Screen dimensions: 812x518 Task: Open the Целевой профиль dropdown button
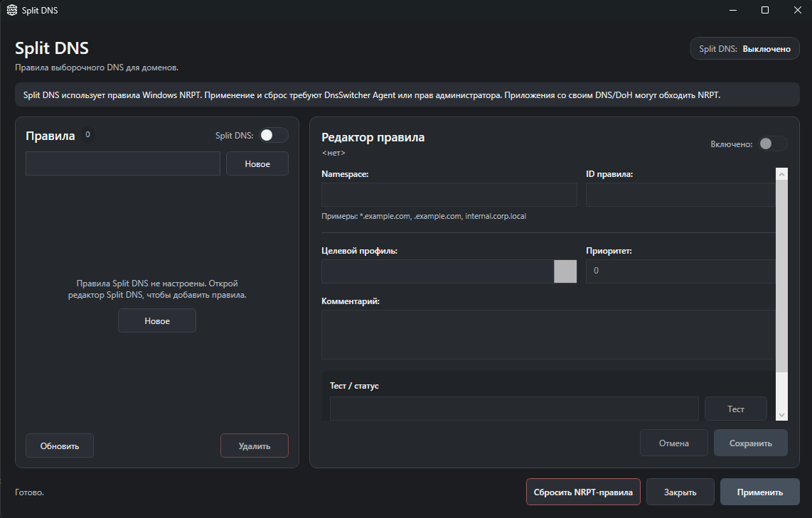(565, 271)
